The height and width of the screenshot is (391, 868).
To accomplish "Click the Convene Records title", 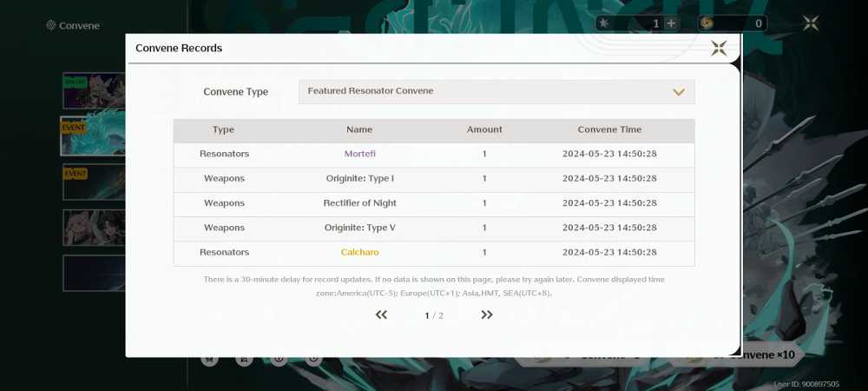I will [x=179, y=48].
